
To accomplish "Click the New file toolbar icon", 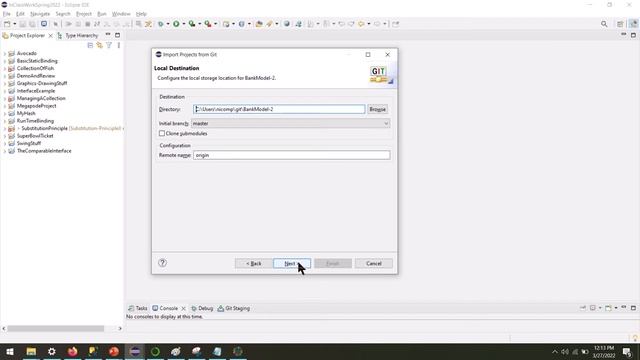I will click(7, 24).
